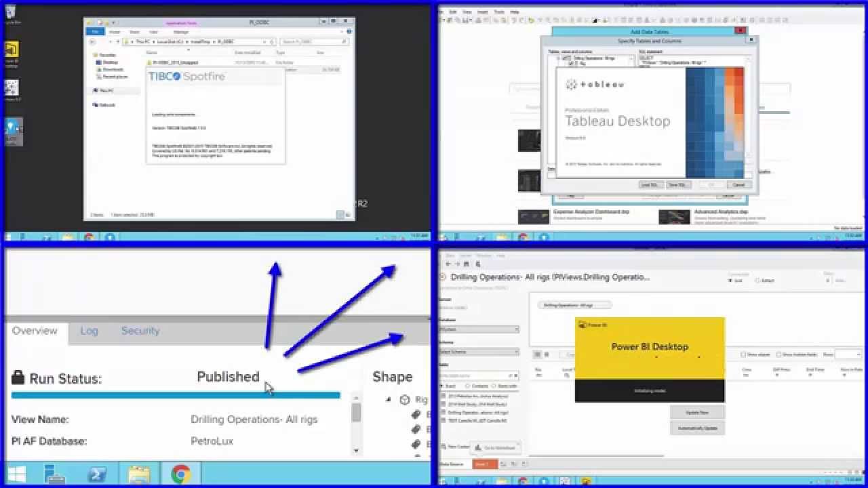Choose the Contains table match option
868x488 pixels.
[x=467, y=386]
